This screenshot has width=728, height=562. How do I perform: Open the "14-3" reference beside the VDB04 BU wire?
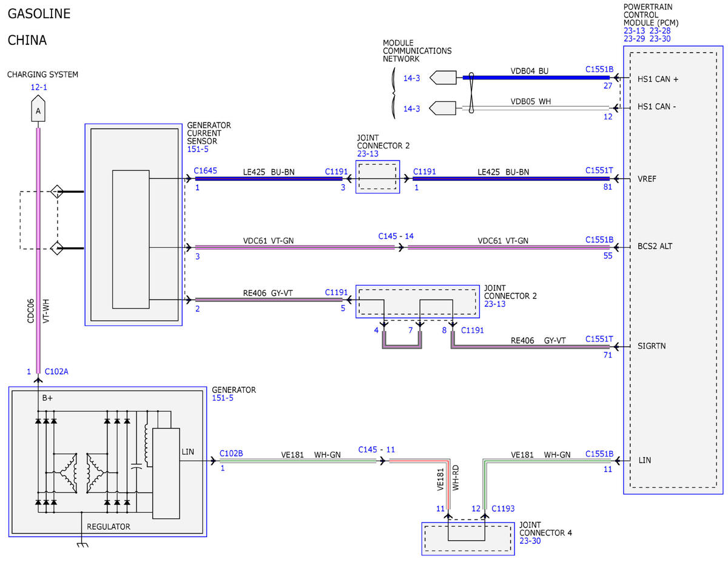(x=412, y=78)
